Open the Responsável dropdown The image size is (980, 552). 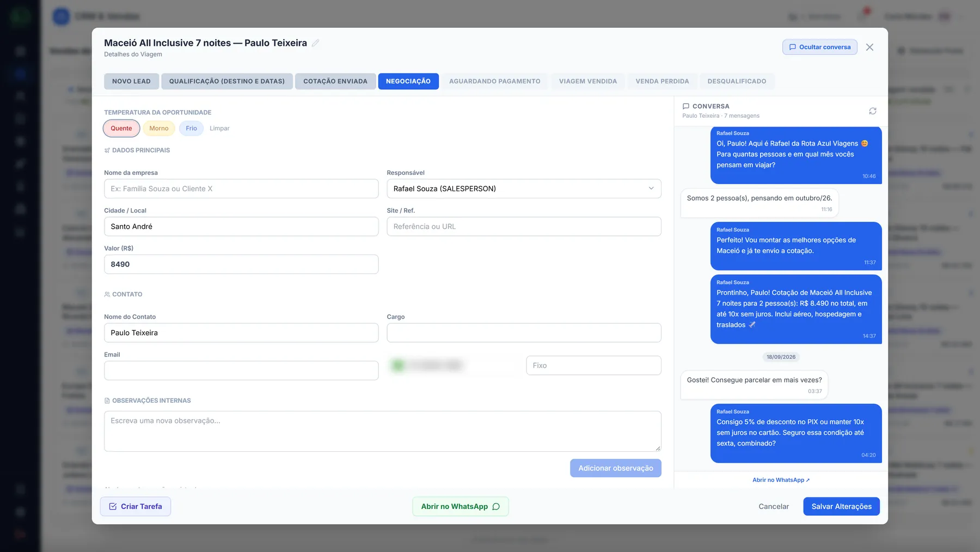(x=524, y=189)
